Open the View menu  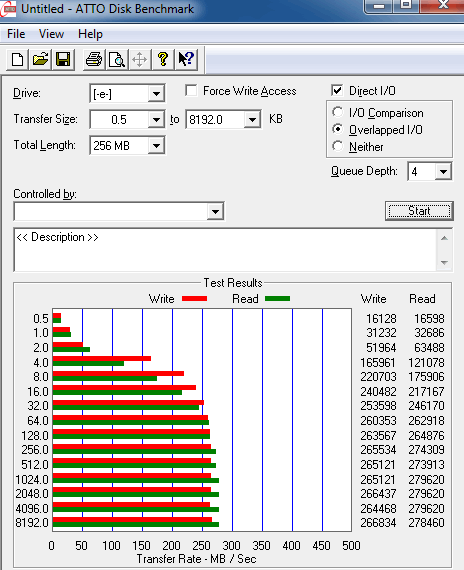pos(51,34)
